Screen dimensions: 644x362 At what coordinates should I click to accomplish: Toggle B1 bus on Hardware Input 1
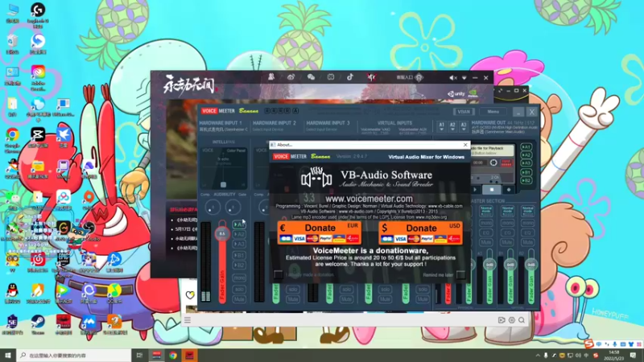click(239, 255)
